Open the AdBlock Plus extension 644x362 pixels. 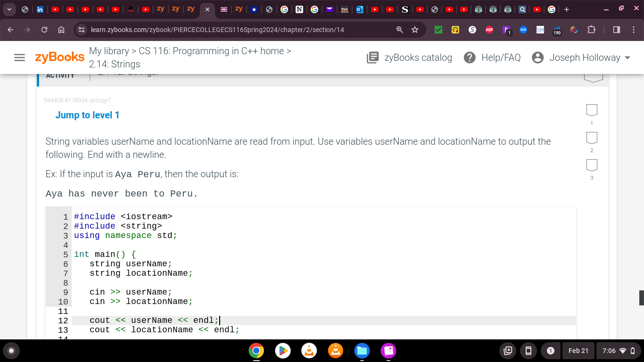point(489,30)
